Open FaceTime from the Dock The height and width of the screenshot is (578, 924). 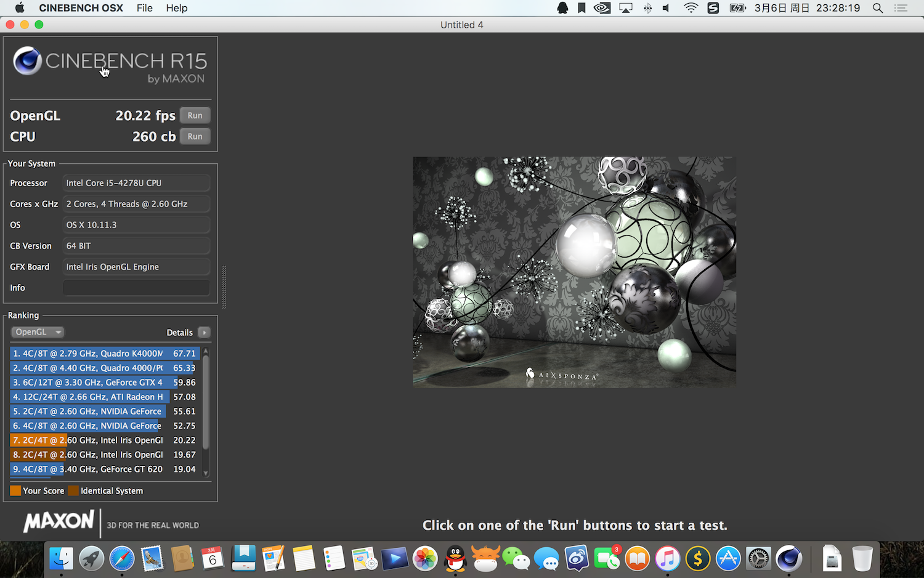(x=607, y=559)
